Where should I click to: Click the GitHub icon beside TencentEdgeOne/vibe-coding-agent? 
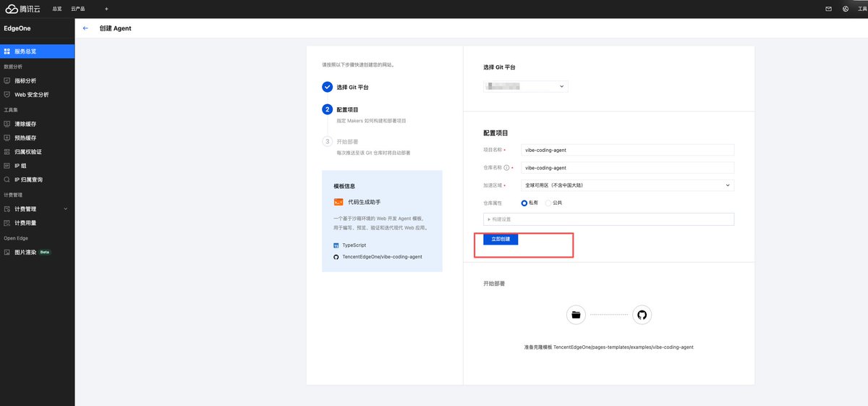point(336,257)
